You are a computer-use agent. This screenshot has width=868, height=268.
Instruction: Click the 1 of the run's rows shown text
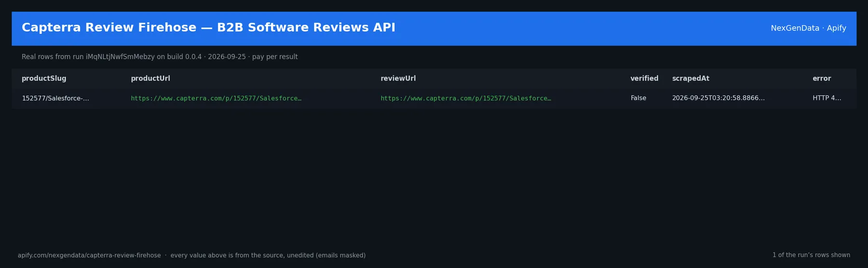click(x=811, y=255)
